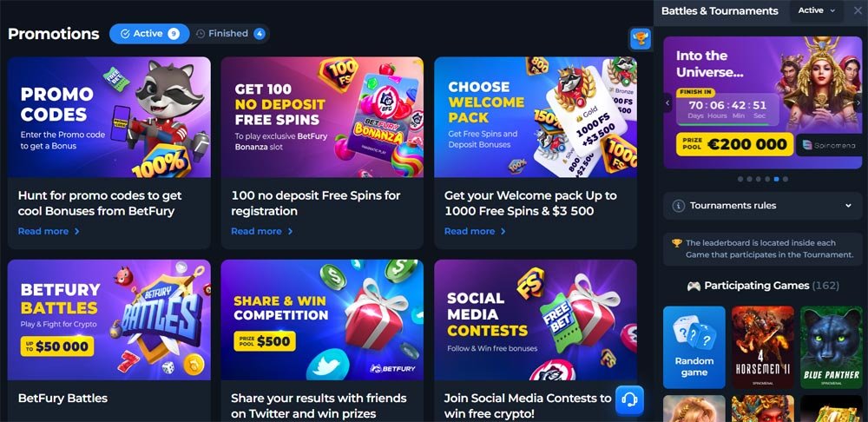Open the Share & Win Competition banner
The width and height of the screenshot is (868, 422).
click(x=322, y=320)
